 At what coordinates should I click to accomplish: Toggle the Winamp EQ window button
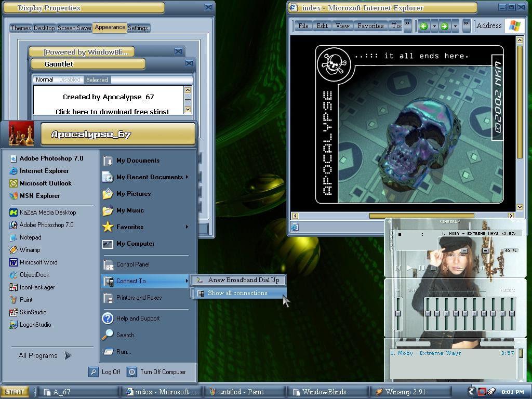coord(507,251)
